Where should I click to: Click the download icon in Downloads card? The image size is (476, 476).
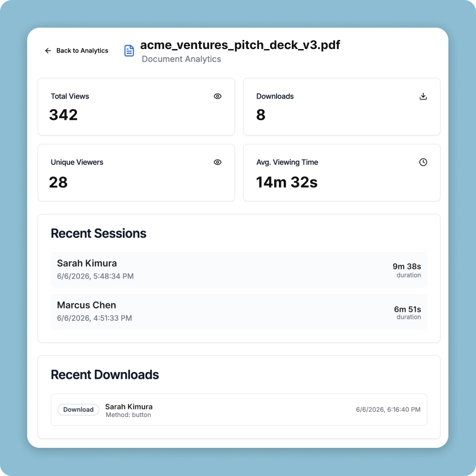(423, 96)
